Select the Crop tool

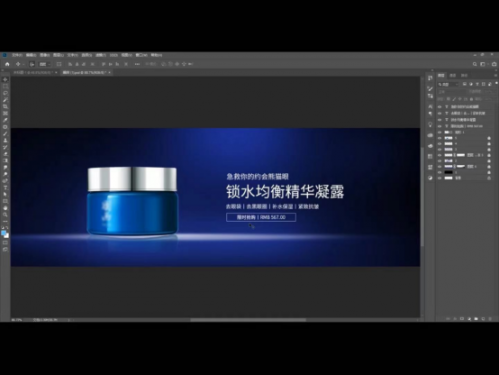click(x=5, y=107)
